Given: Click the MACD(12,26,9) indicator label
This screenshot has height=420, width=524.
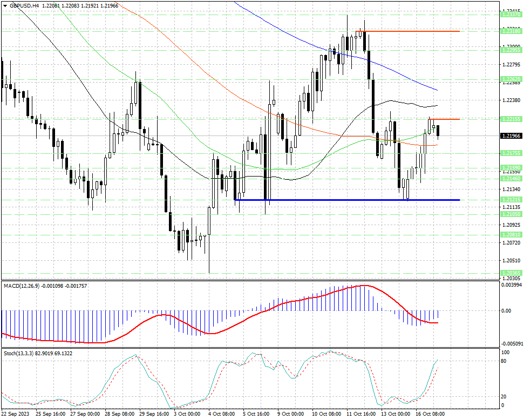Looking at the screenshot, I should (x=22, y=286).
